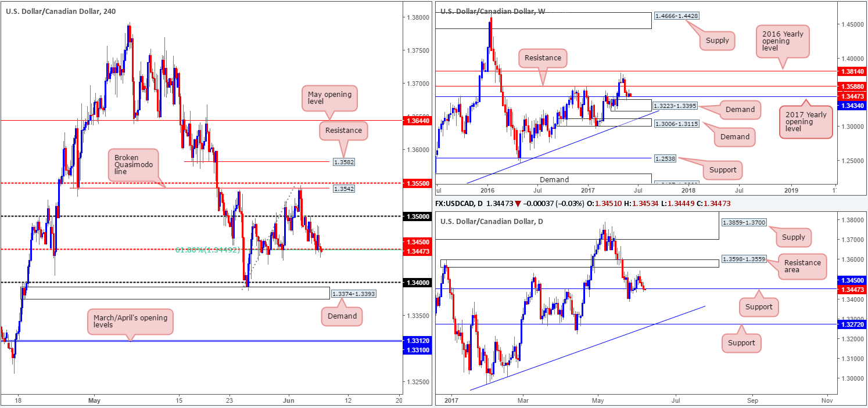Click the 1.3223-1.3395 weekly demand label
This screenshot has width=868, height=408.
coord(675,106)
